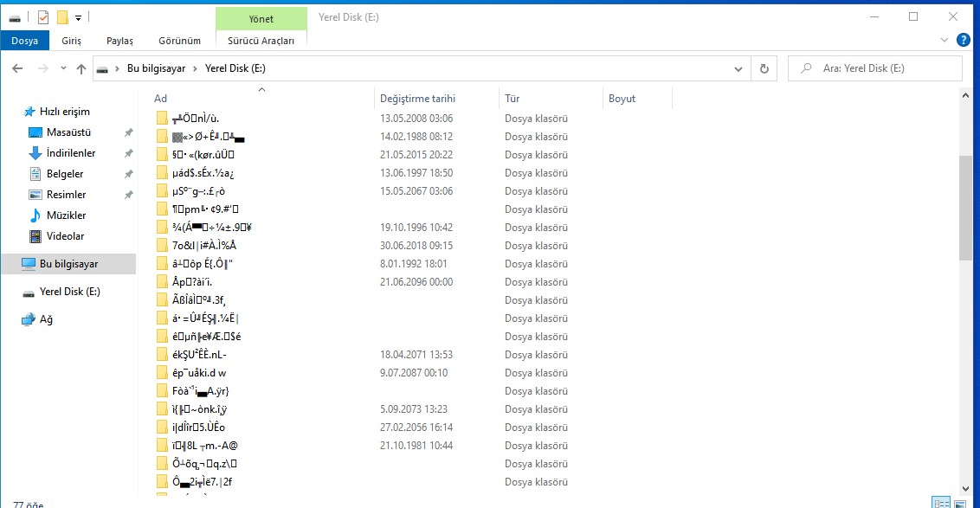
Task: Click Bu bilgisayar in the address breadcrumb
Action: (x=157, y=68)
